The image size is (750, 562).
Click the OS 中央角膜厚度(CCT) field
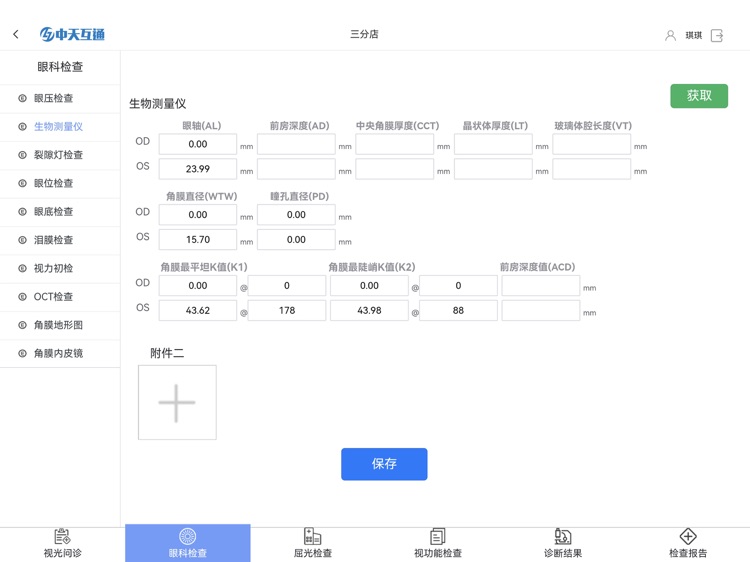395,169
